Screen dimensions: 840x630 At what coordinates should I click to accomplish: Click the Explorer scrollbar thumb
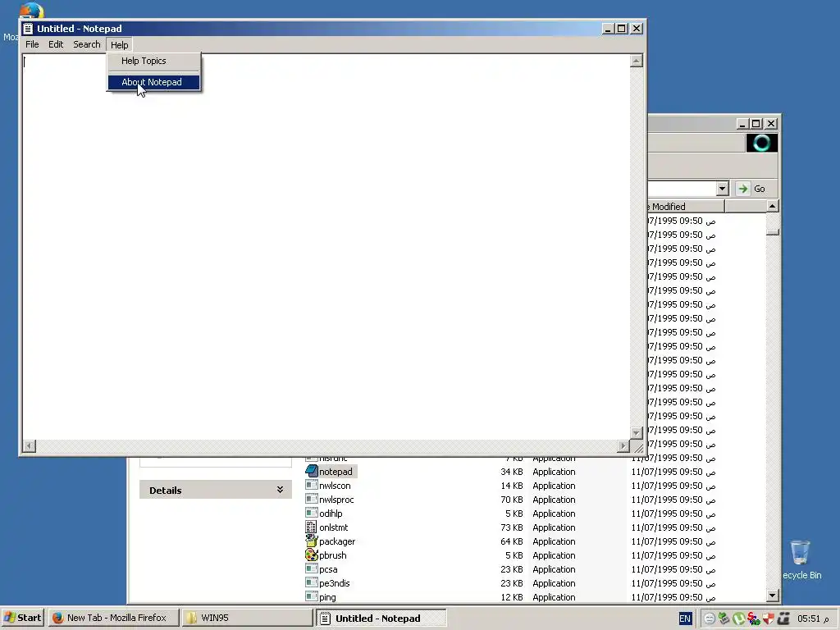pyautogui.click(x=772, y=232)
